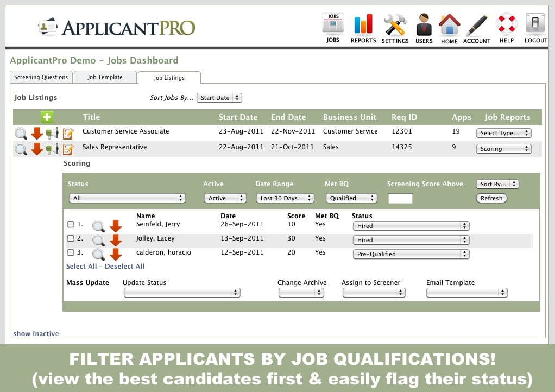Tick the checkbox for Jolley, Lacey

coord(70,238)
